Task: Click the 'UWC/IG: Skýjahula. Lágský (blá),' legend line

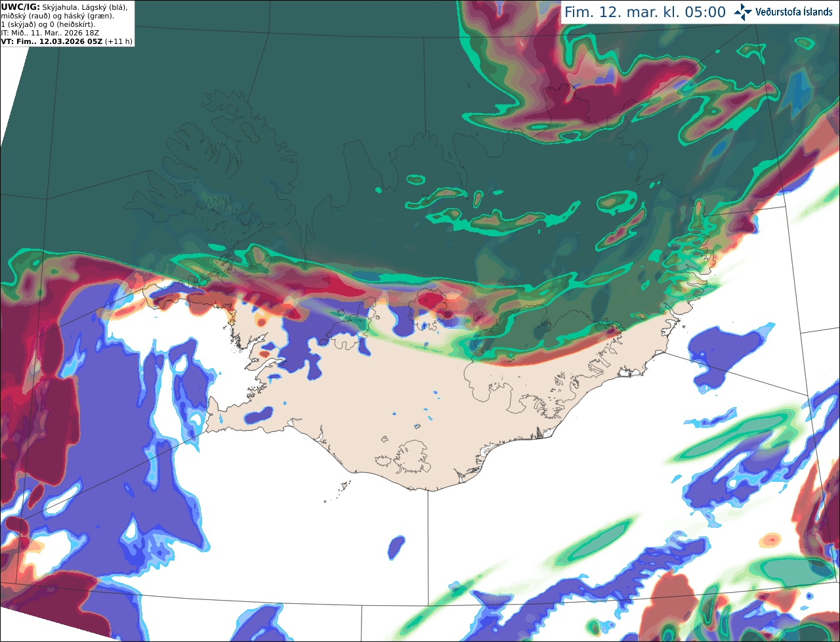Action: click(64, 7)
